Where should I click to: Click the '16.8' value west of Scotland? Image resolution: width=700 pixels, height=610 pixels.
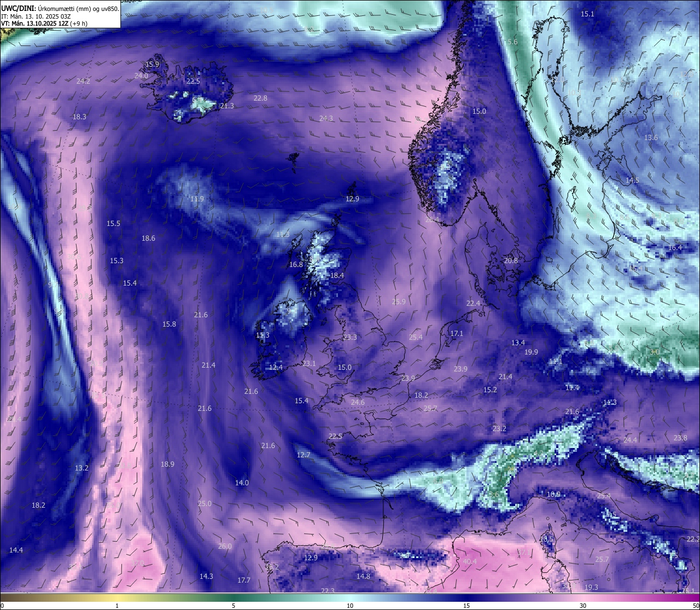click(296, 264)
